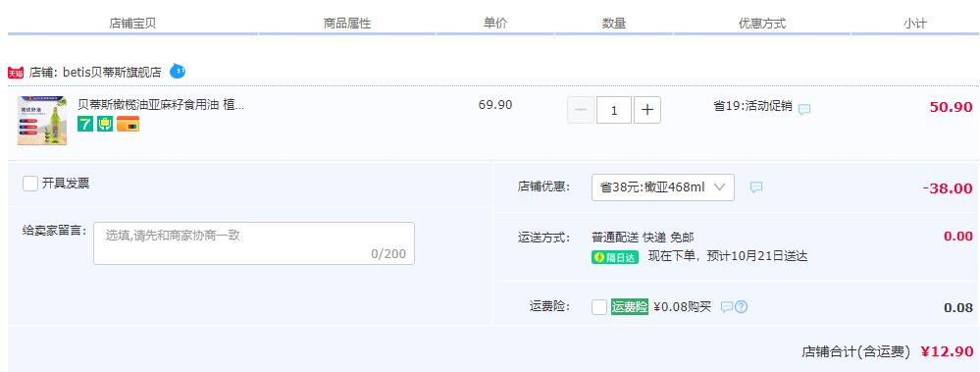Click the orange credit card badge icon
The width and height of the screenshot is (980, 372).
(x=128, y=124)
